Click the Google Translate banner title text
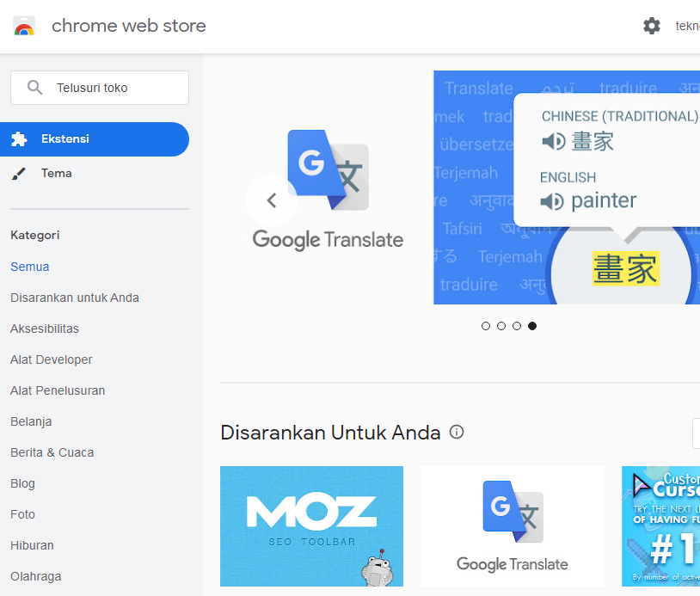 [x=329, y=240]
